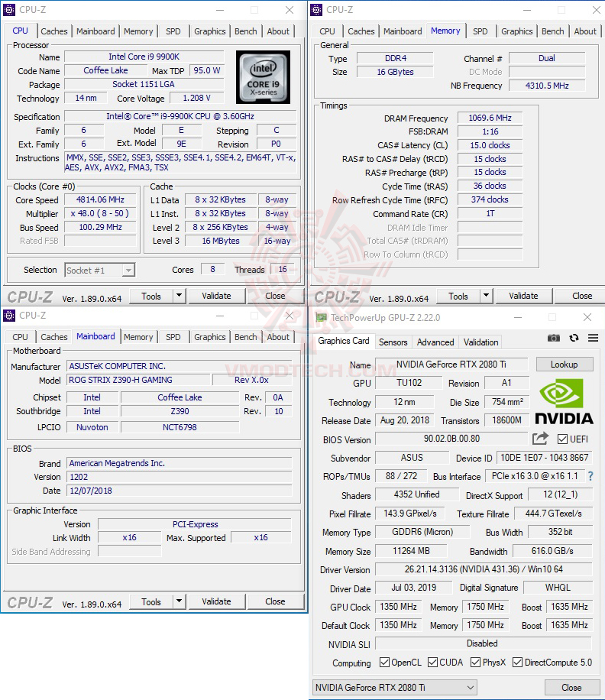Screen dimensions: 605x700
Task: Click the Device ID field 10DE 1E07
Action: [x=545, y=458]
